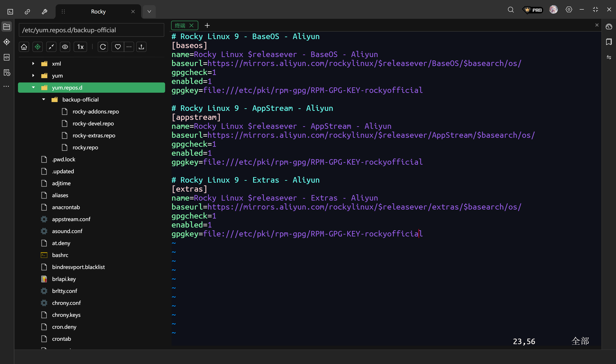Click the file path input field
Screen dimensions: 616x364
(91, 30)
